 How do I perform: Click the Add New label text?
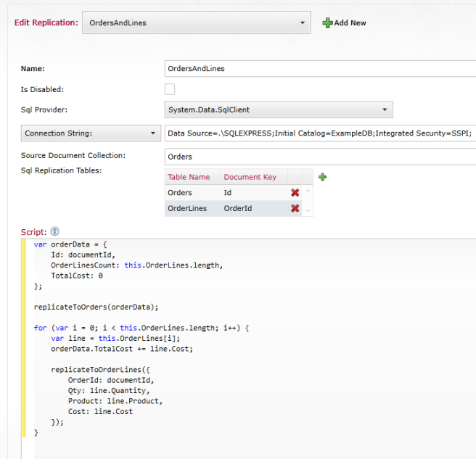[350, 22]
